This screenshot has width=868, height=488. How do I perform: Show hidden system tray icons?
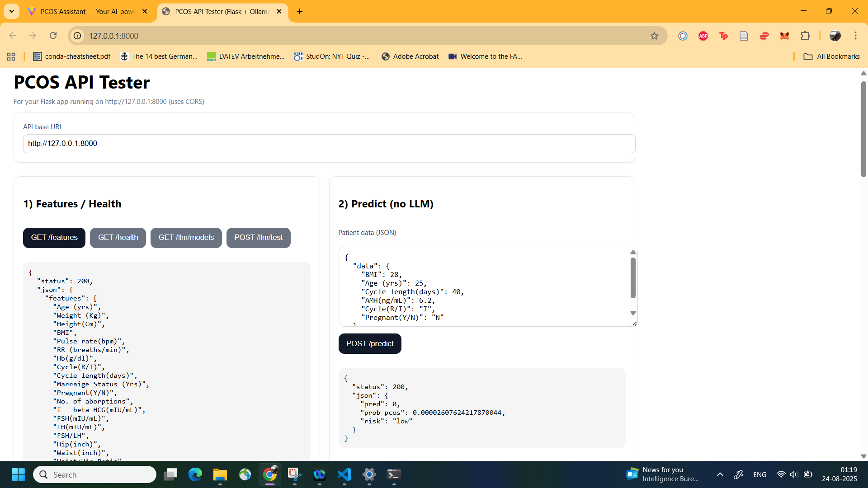[720, 474]
